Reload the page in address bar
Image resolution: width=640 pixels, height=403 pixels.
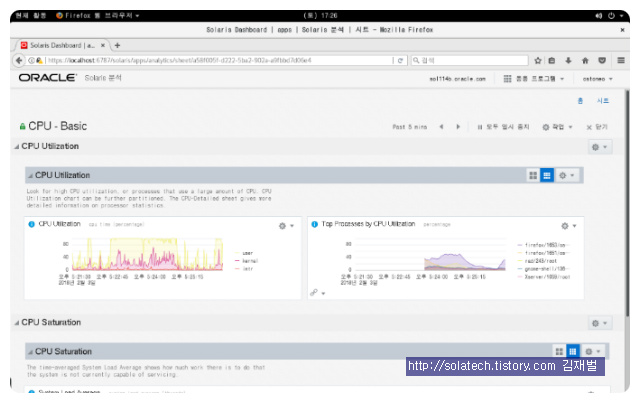[x=400, y=60]
